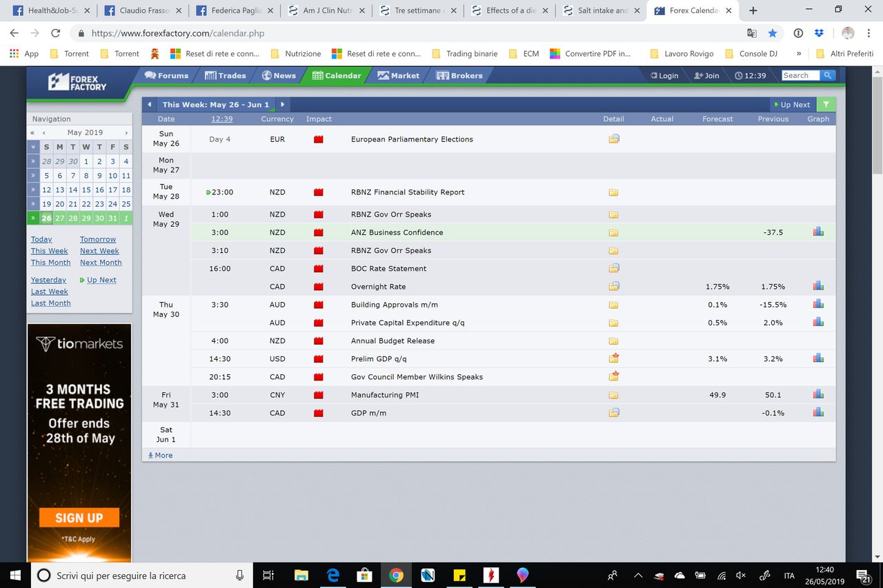Open detail folder for Prelim GDP q/q
The height and width of the screenshot is (588, 883).
coord(613,358)
